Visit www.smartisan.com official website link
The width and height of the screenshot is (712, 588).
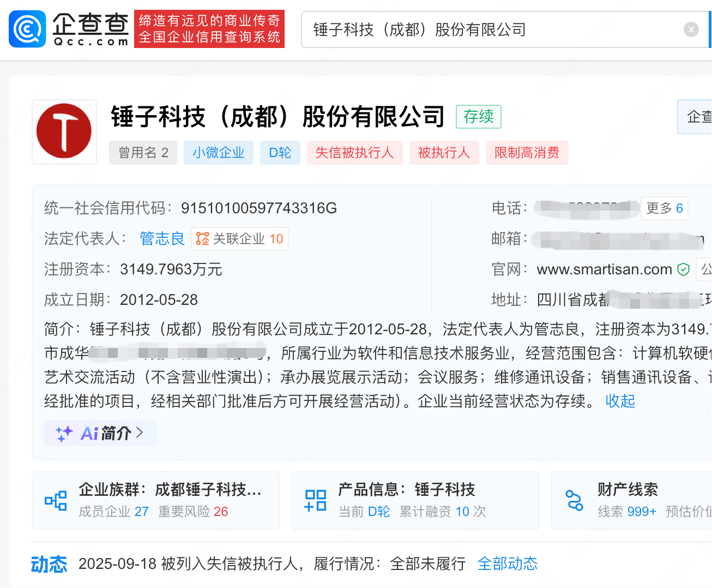coord(604,269)
